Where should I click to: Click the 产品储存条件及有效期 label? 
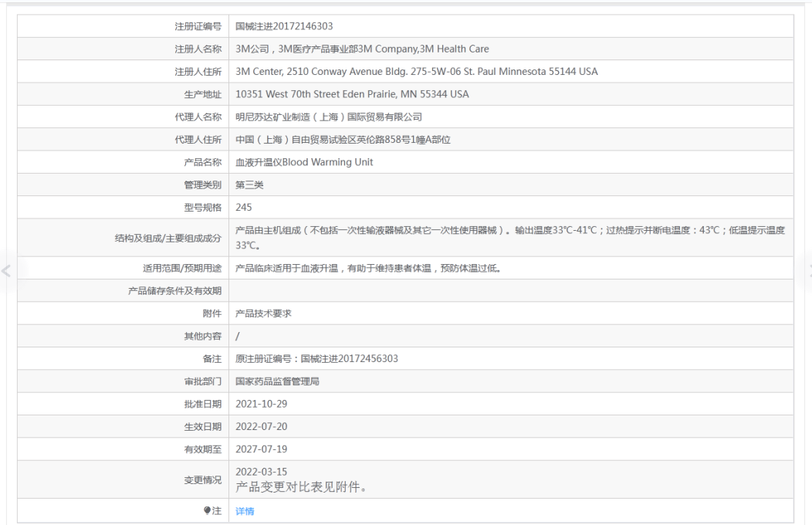point(174,291)
